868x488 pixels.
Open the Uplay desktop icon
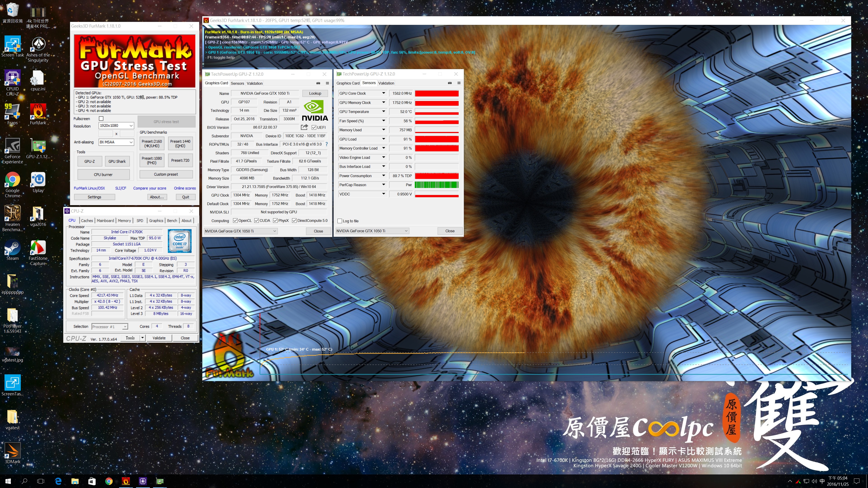(38, 182)
